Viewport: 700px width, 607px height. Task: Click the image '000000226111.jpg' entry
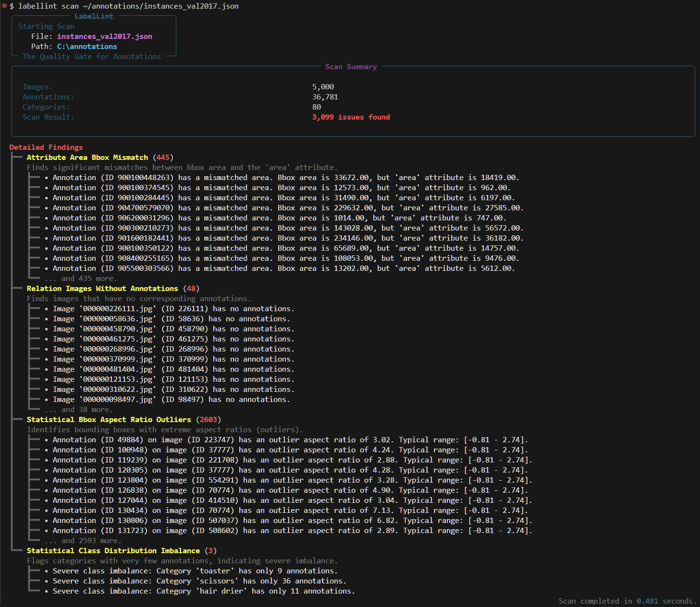tap(173, 309)
